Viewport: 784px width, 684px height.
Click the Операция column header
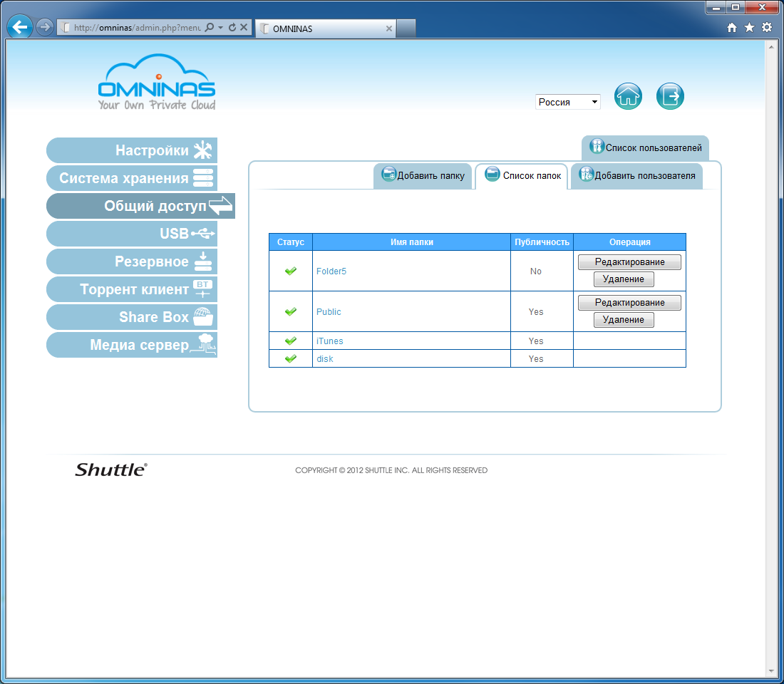tap(629, 242)
